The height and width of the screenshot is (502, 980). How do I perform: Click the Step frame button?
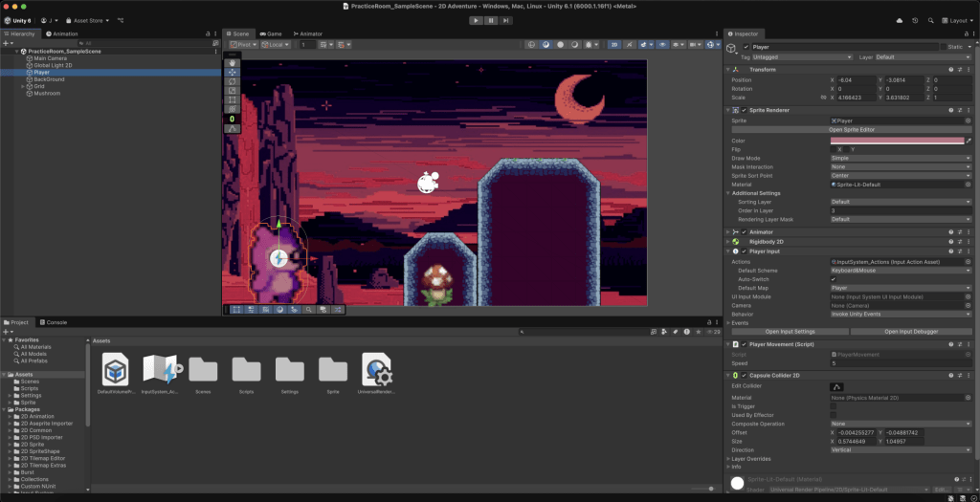(x=505, y=19)
